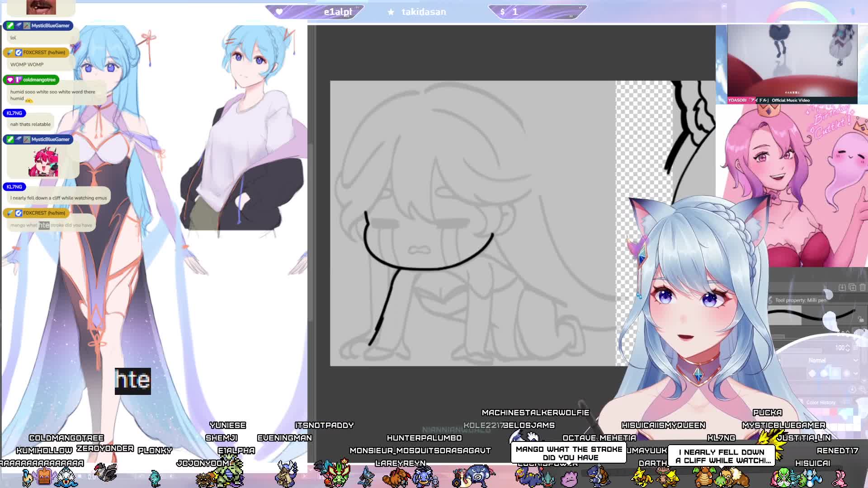Click coldmangotree username in chat
868x488 pixels.
pos(39,80)
